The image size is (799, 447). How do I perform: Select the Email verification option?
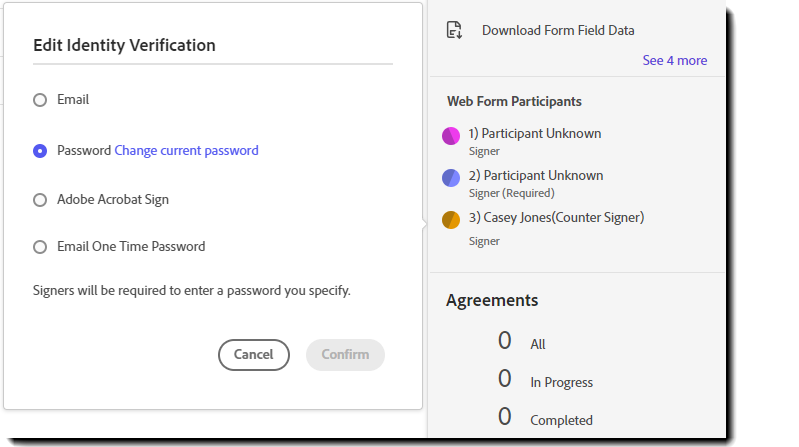point(40,100)
